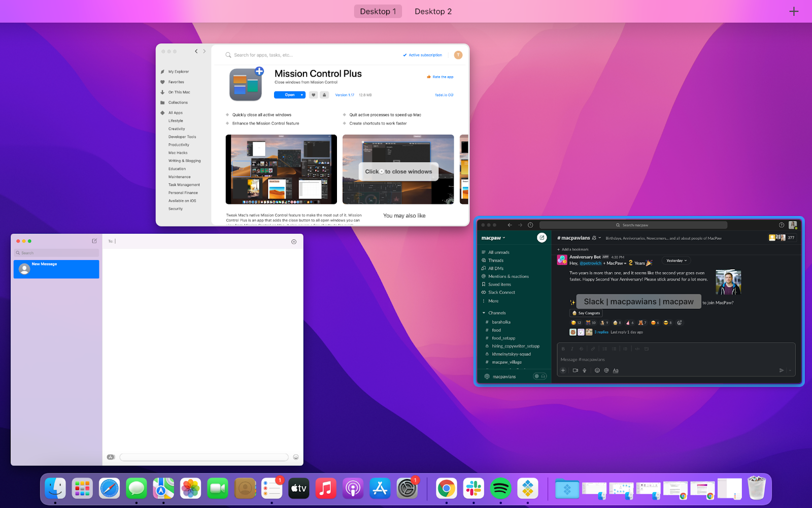Choose the Developer Tools category
Screen dimensions: 812x508
point(182,137)
